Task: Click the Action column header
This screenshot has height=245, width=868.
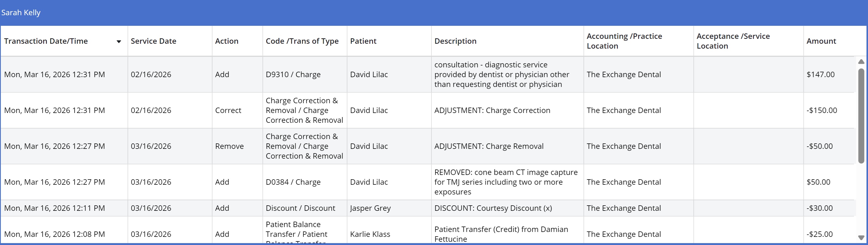Action: pos(226,41)
